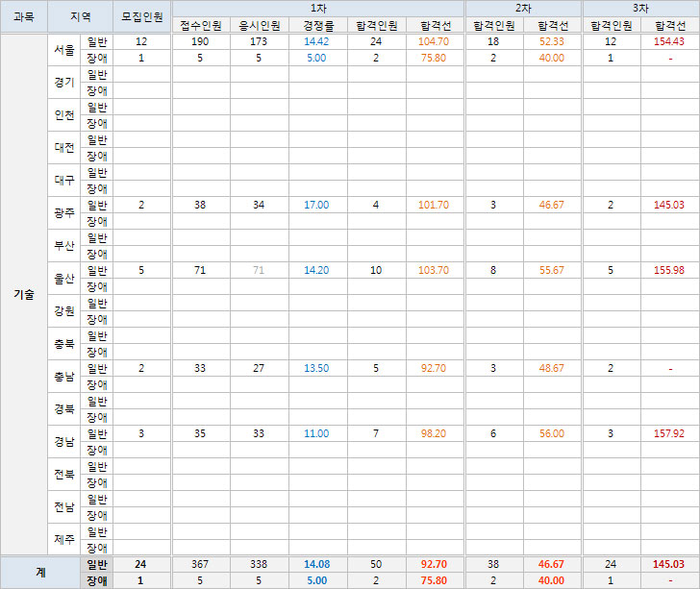The image size is (700, 589).
Task: Select the 충남 region cell
Action: click(x=63, y=376)
